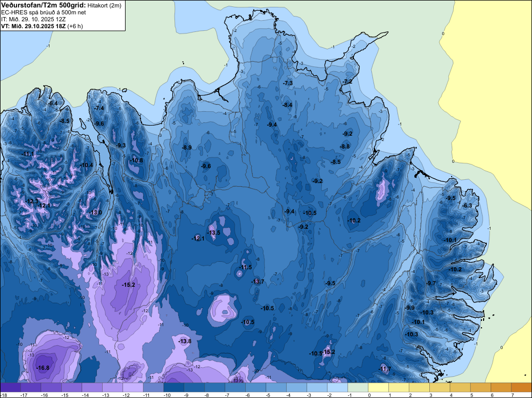Click the -6.3 temperature label
This screenshot has width=532, height=398.
tap(467, 205)
